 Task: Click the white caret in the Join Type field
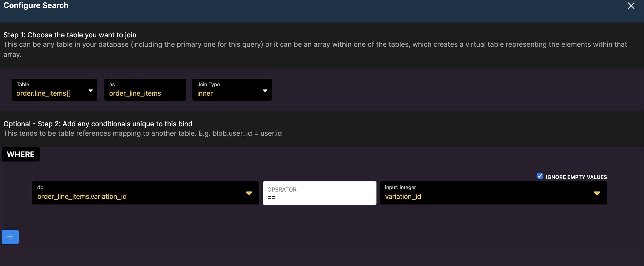coord(265,91)
